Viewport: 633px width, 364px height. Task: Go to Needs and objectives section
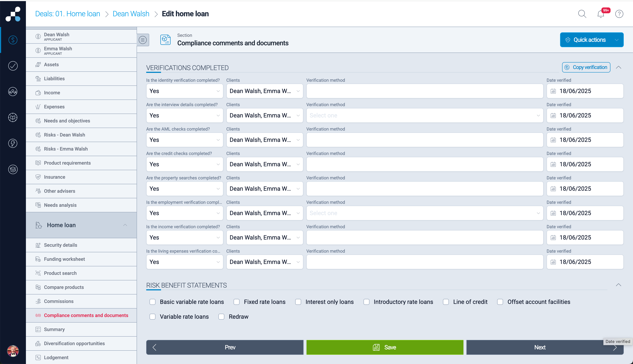[81, 121]
